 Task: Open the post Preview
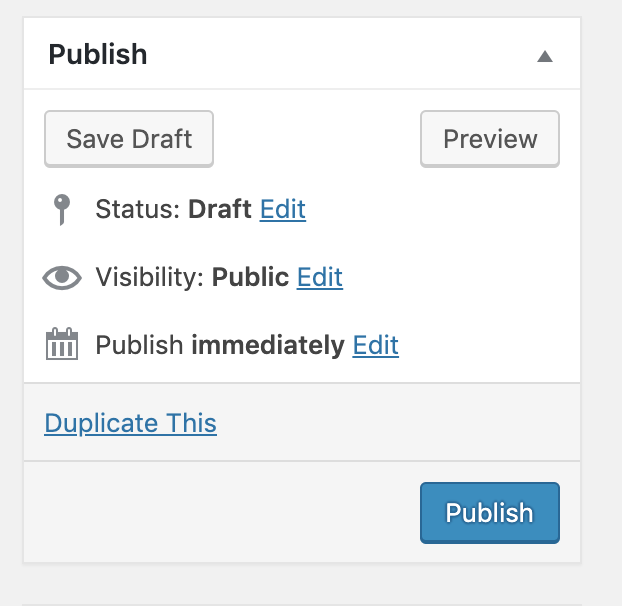pyautogui.click(x=490, y=139)
